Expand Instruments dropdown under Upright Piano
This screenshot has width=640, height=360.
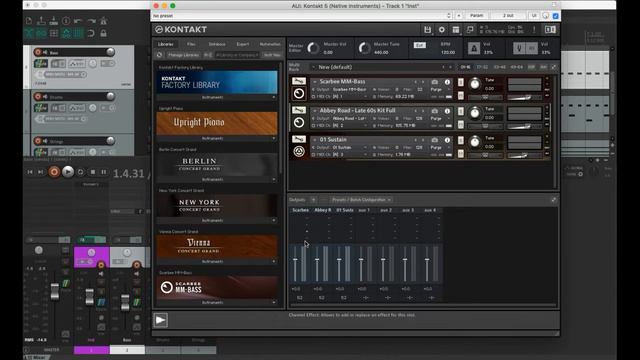click(216, 138)
